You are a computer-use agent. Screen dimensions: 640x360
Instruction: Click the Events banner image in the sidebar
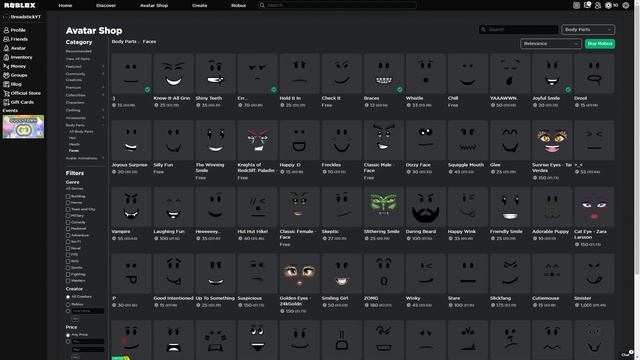pyautogui.click(x=23, y=127)
